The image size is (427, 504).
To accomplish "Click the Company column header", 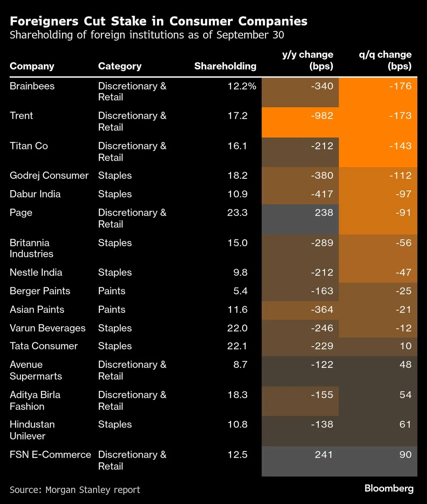I will [x=32, y=66].
